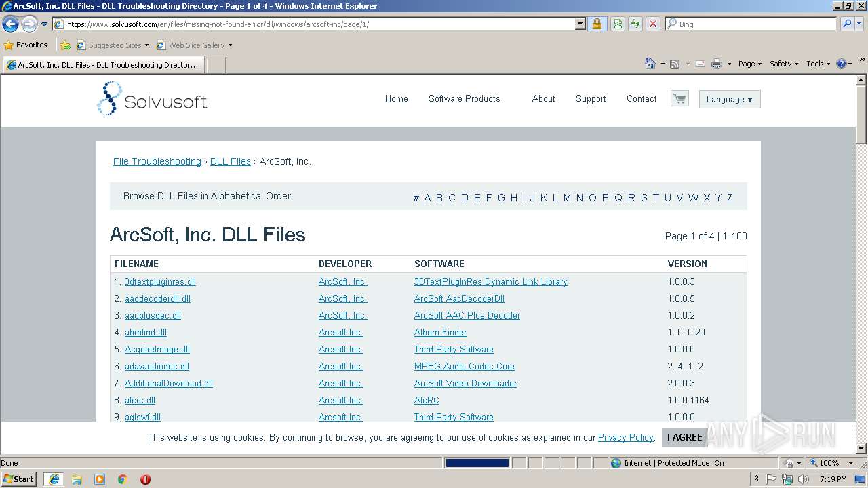868x488 pixels.
Task: Expand Print icon dropdown arrow
Action: point(729,64)
